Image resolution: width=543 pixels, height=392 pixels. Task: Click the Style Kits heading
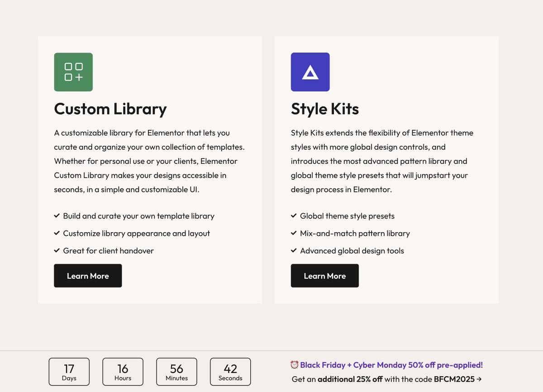click(325, 109)
